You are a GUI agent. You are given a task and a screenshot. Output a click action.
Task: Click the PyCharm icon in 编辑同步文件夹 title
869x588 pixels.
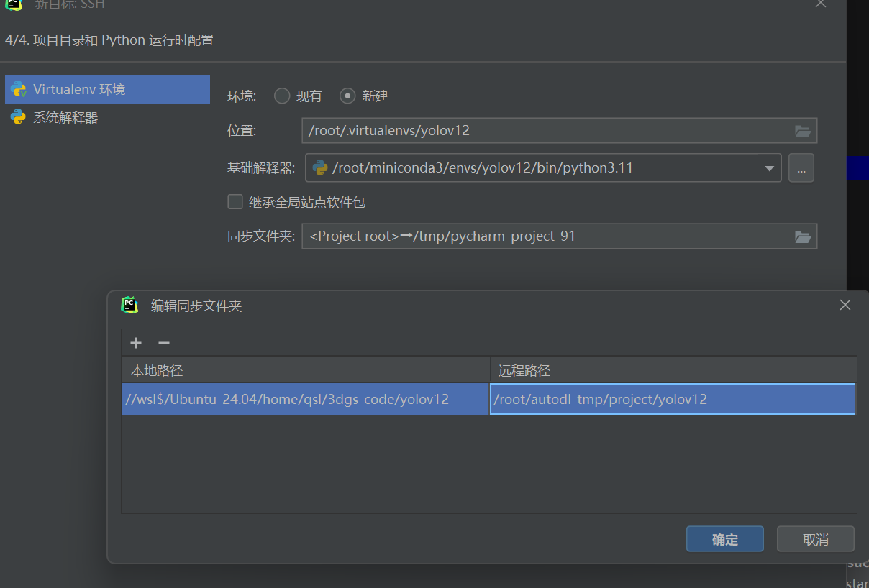(129, 305)
